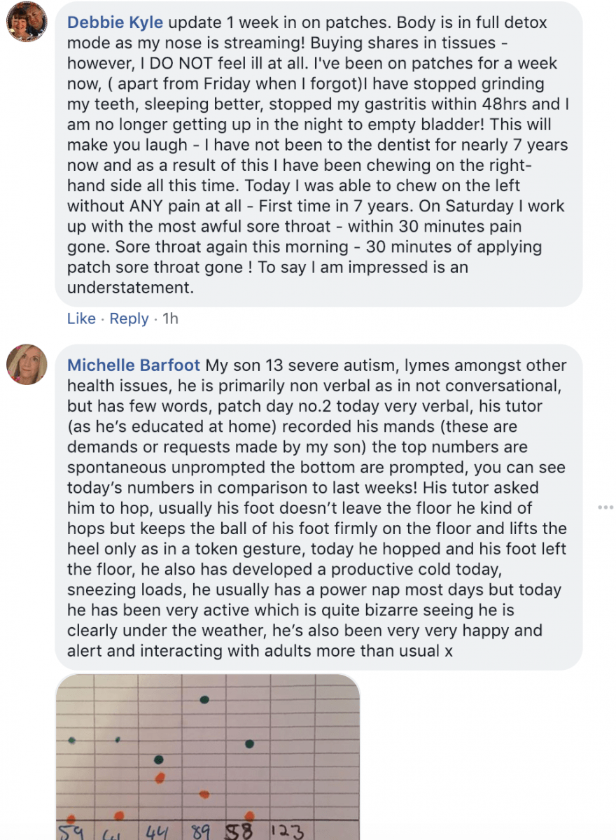Open Michelle Barfoot's profile name link

pyautogui.click(x=133, y=365)
